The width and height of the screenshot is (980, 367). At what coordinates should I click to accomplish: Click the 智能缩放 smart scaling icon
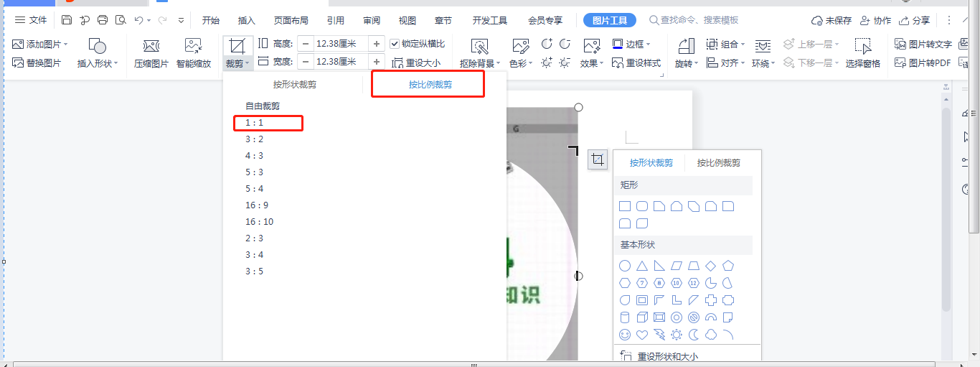pos(194,47)
